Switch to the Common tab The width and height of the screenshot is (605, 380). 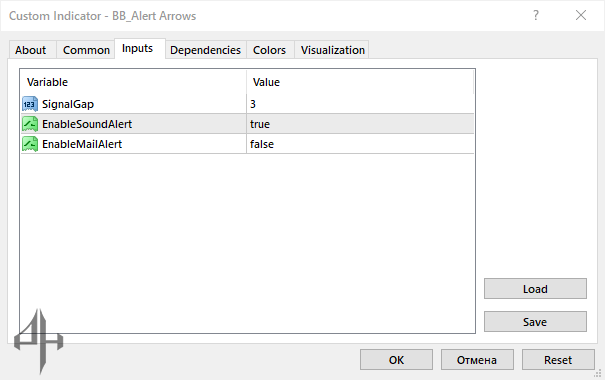coord(86,50)
